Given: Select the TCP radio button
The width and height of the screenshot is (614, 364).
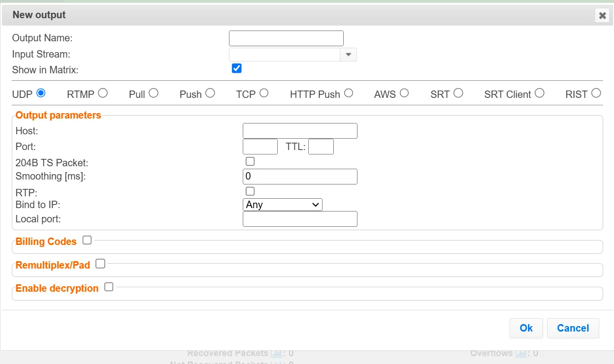Looking at the screenshot, I should pos(264,93).
